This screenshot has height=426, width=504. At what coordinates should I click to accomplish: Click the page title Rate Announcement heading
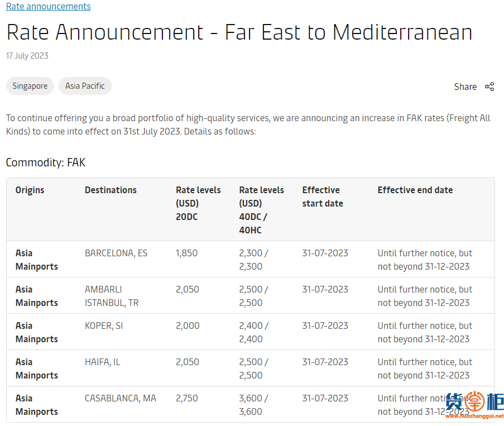point(239,32)
